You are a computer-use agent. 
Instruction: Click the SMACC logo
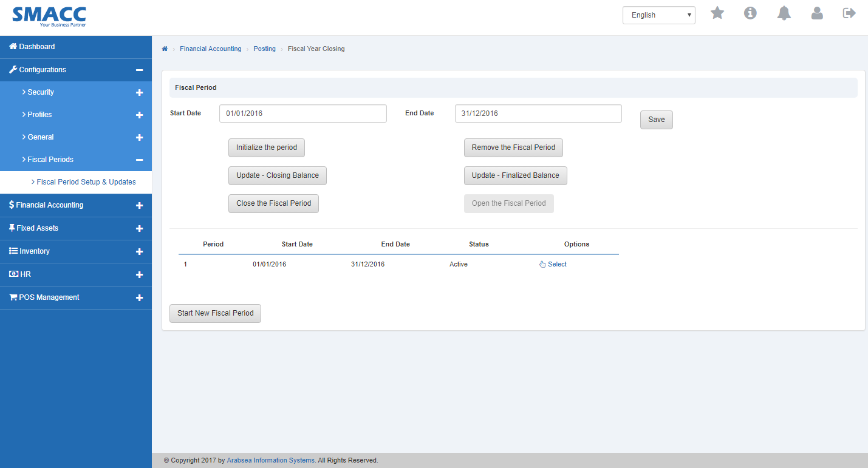pos(49,16)
